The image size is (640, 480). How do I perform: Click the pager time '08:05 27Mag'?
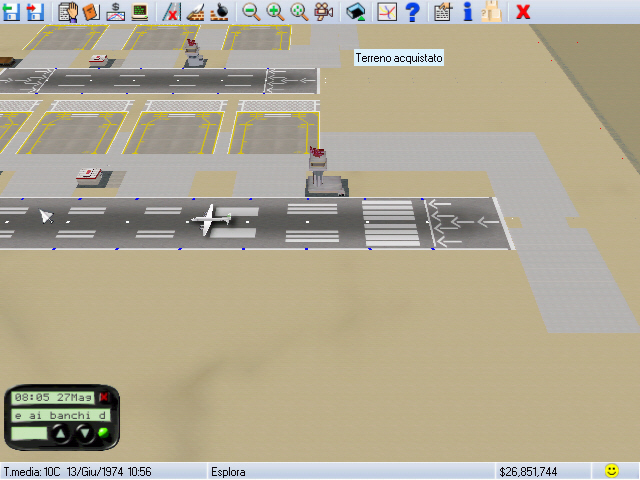point(53,398)
